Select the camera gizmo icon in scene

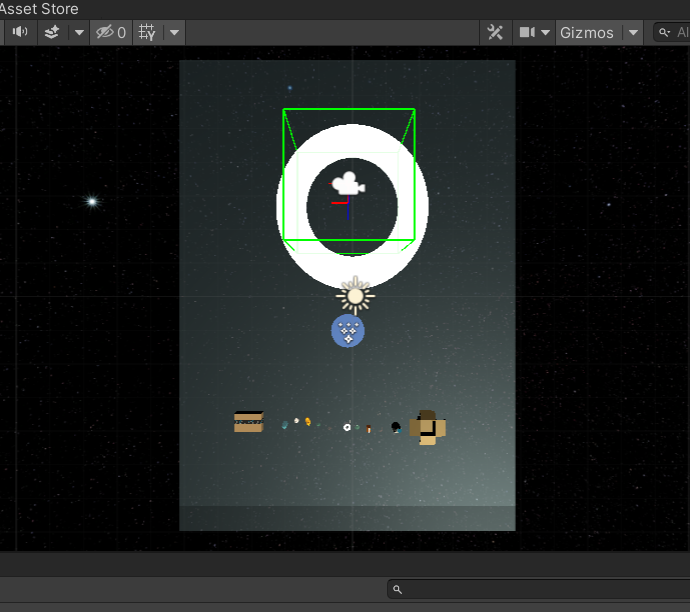pyautogui.click(x=347, y=183)
